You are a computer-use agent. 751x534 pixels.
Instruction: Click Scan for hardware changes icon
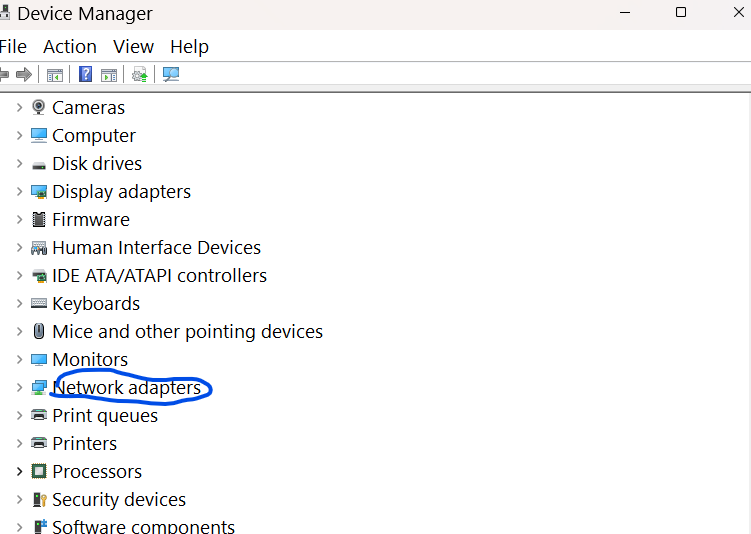click(x=171, y=74)
